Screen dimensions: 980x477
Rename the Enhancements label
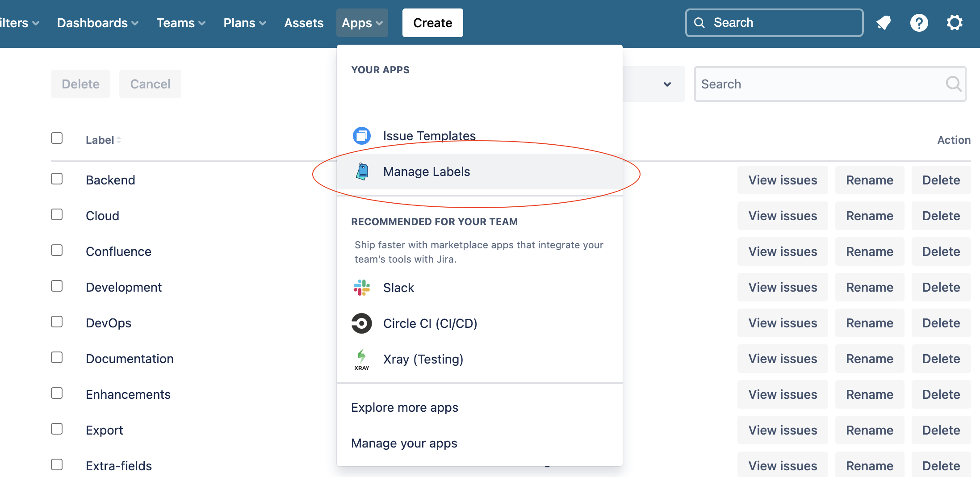tap(870, 394)
